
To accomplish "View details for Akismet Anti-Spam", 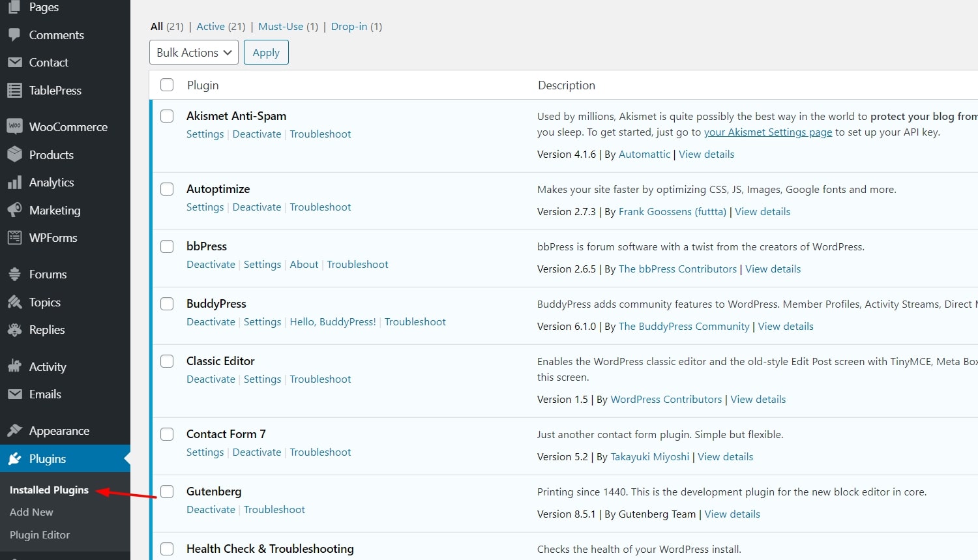I will (x=706, y=155).
